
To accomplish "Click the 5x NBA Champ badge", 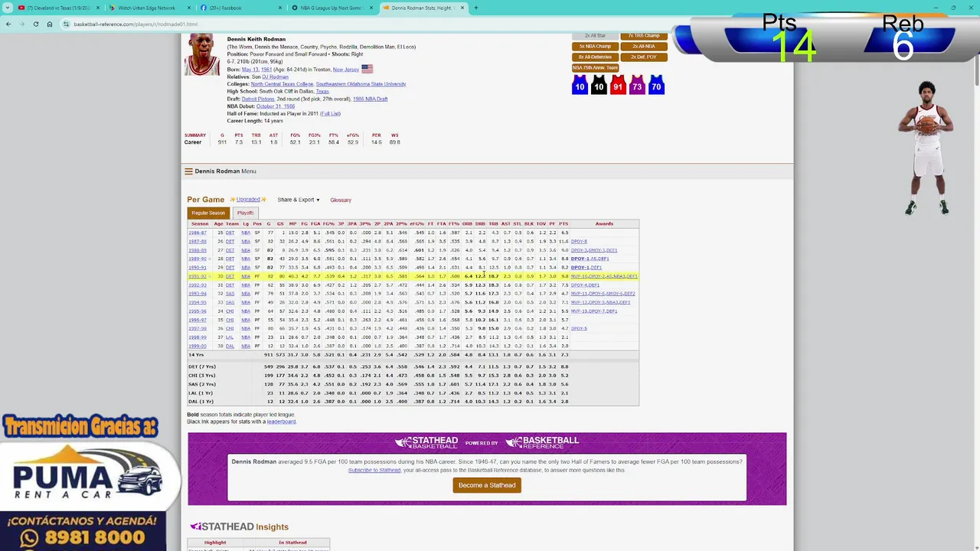I will point(595,46).
